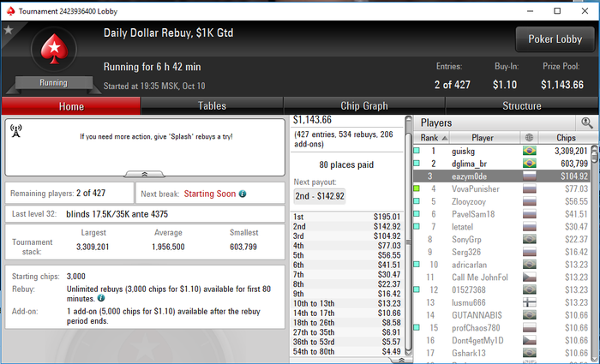Collapse the announcement panel with chevron

tap(145, 174)
